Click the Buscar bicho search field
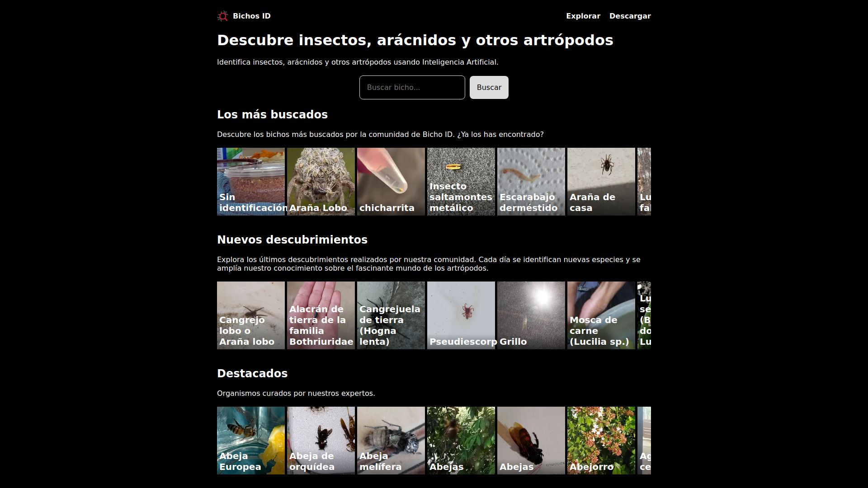This screenshot has height=488, width=868. 412,87
